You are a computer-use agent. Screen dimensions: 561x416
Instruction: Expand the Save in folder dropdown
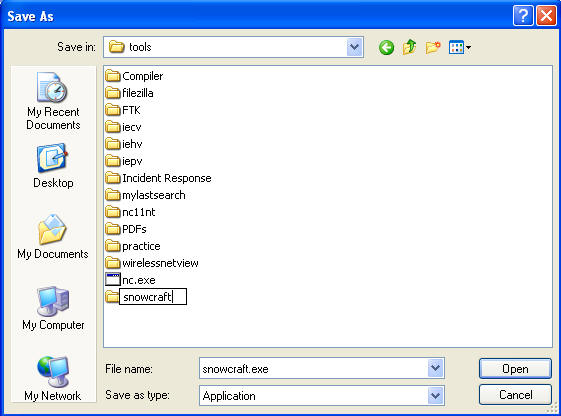[354, 47]
